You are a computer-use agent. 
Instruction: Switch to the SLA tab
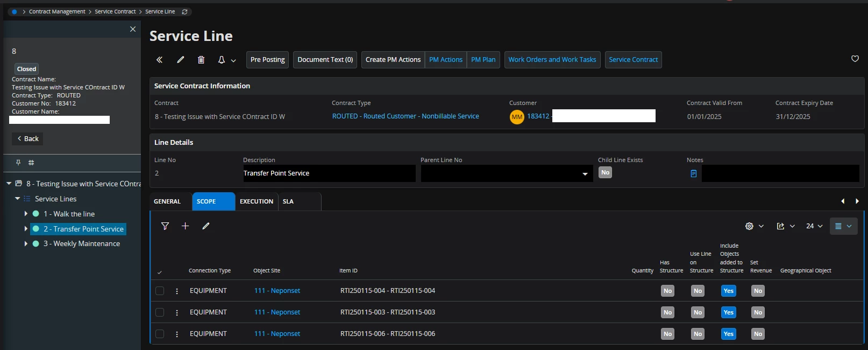click(288, 201)
